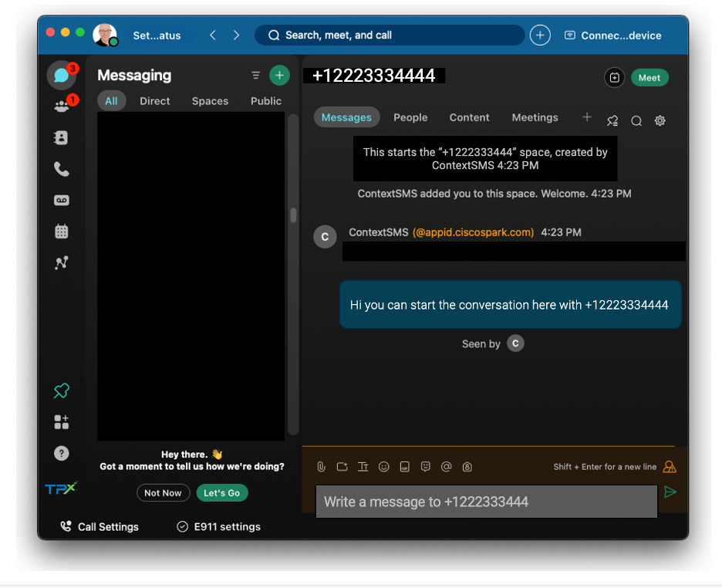This screenshot has width=722, height=588.
Task: Click the profile avatar picture
Action: tap(105, 35)
